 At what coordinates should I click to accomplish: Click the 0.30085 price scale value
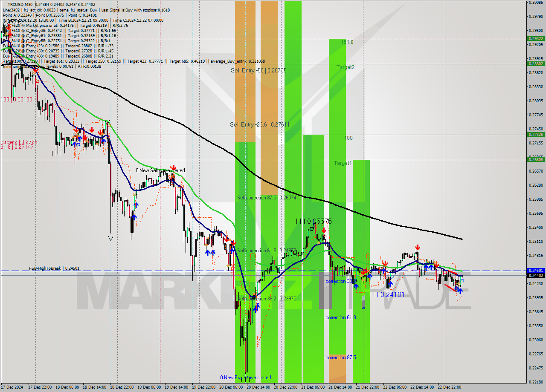[x=536, y=3]
